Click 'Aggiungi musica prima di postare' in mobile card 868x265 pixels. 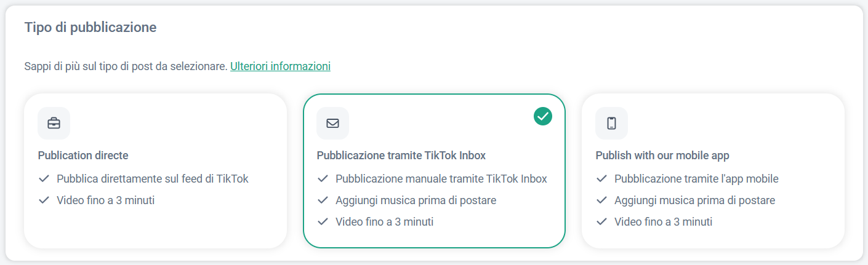(x=694, y=200)
